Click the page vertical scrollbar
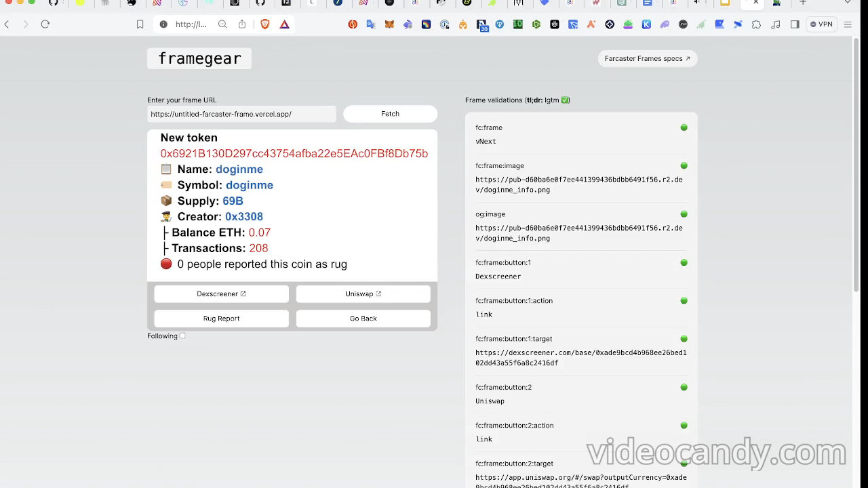Viewport: 868px width, 488px height. click(856, 165)
